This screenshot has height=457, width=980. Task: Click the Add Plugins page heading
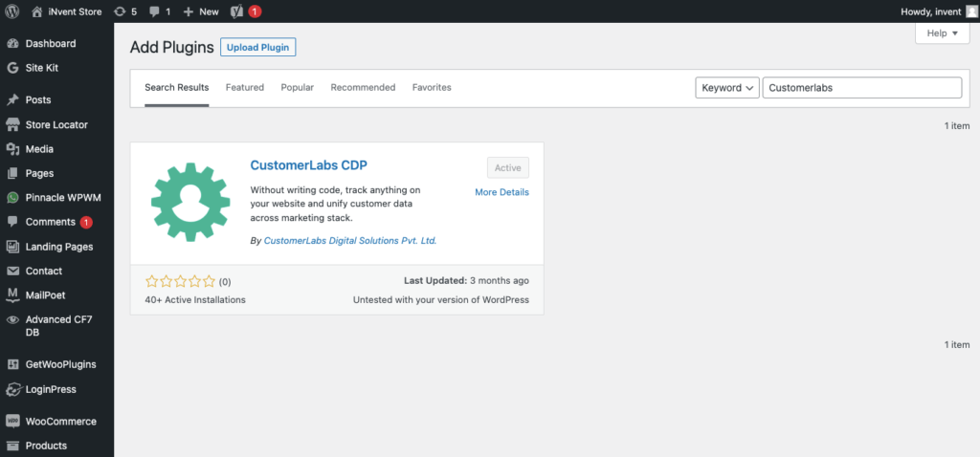tap(172, 48)
